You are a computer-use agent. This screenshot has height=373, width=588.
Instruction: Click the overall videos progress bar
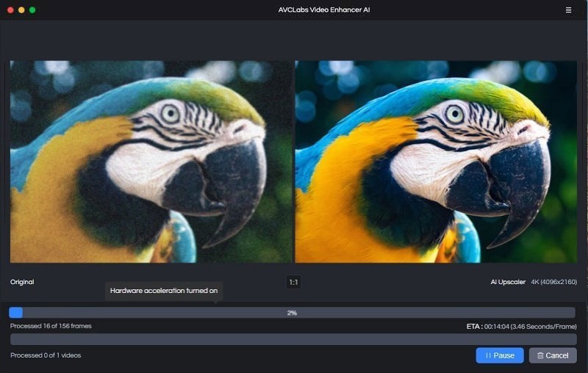[293, 339]
